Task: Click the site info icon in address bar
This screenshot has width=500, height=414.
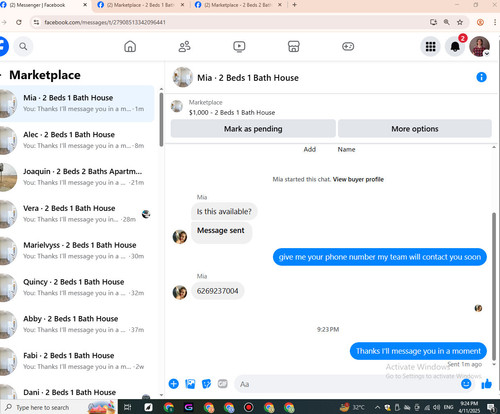Action: [36, 22]
